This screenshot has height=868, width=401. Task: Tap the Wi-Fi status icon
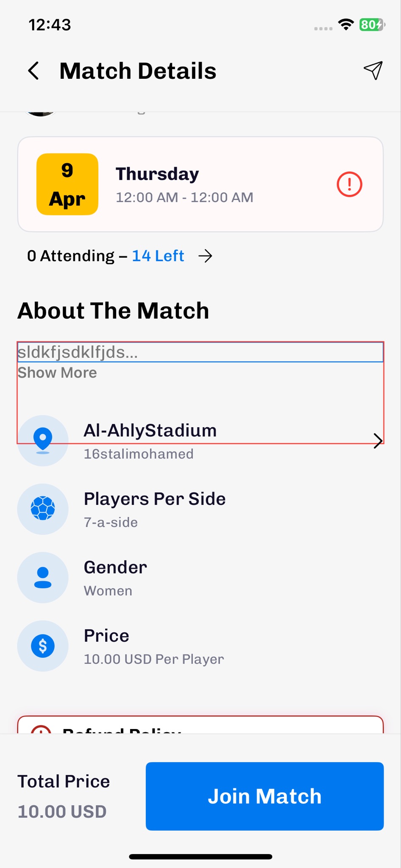pyautogui.click(x=346, y=25)
